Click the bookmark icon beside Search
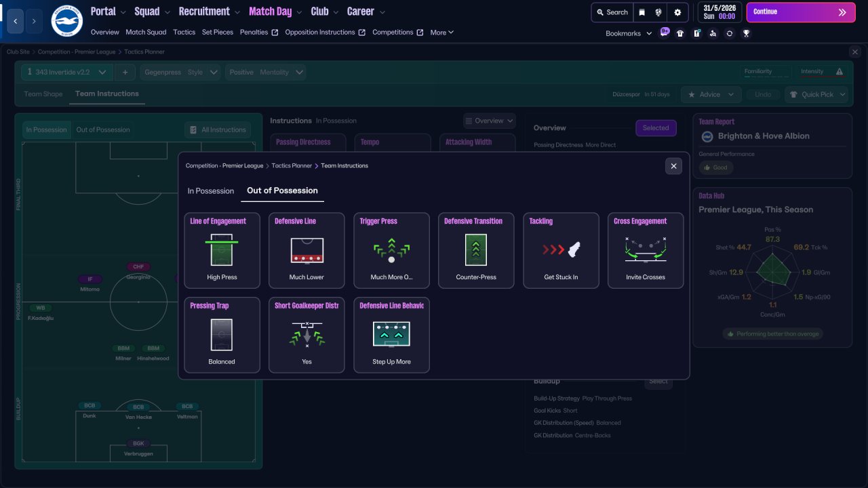 pos(642,12)
